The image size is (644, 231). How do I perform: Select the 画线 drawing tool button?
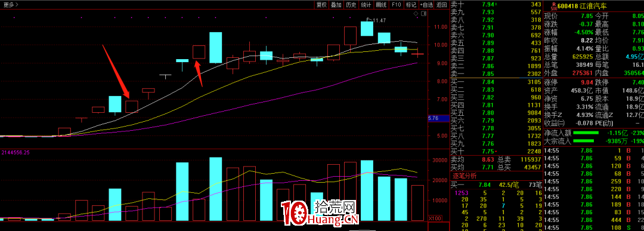click(x=381, y=5)
